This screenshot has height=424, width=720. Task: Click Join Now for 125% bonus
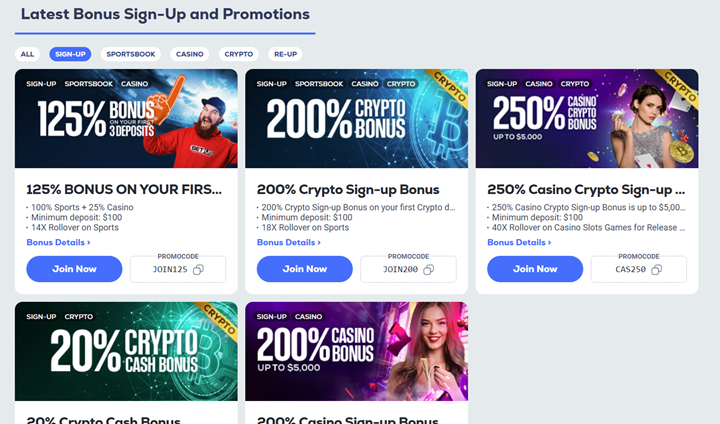(x=74, y=269)
